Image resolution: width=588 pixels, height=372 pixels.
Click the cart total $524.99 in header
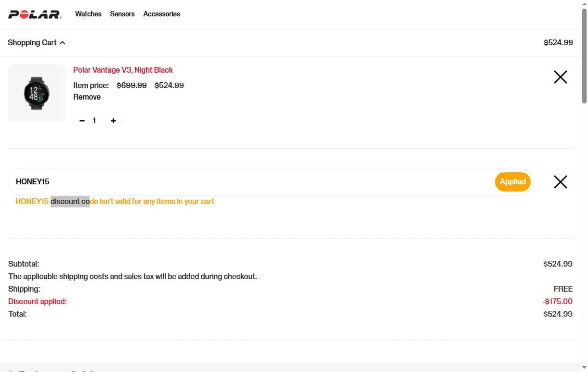(558, 42)
